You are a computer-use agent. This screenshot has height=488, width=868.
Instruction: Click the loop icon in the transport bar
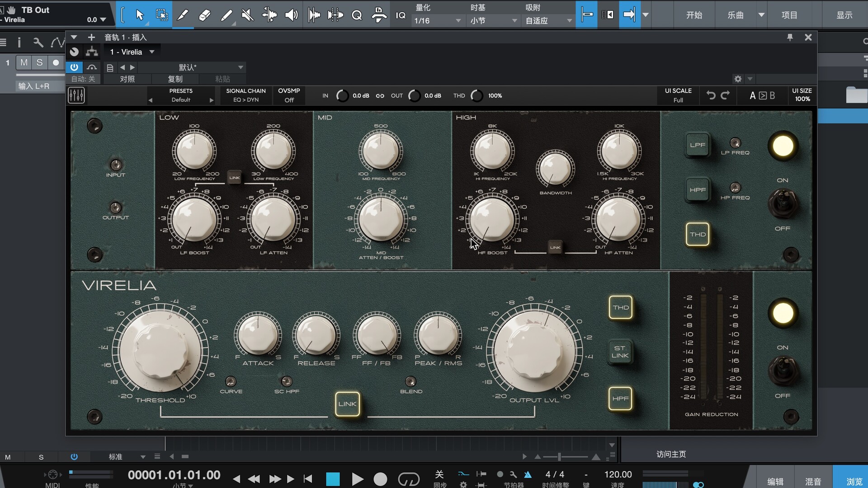pyautogui.click(x=409, y=479)
